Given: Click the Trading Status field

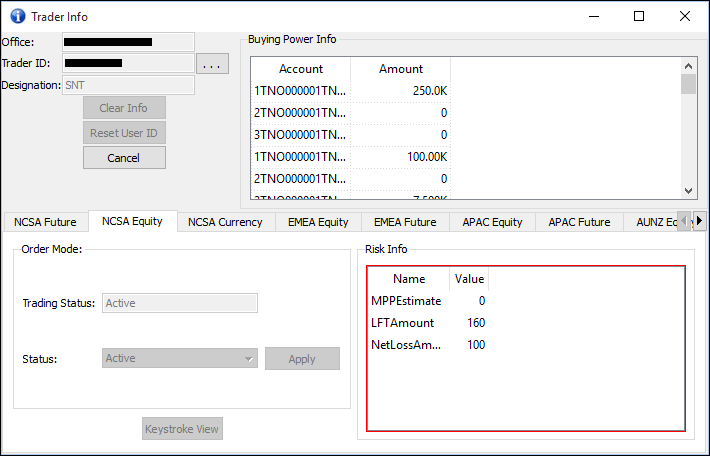Looking at the screenshot, I should tap(180, 303).
